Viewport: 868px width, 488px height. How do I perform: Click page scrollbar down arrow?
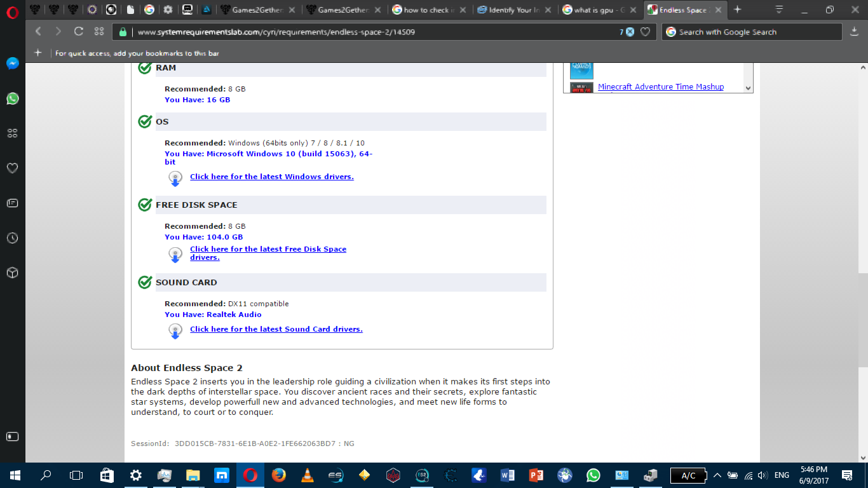pos(863,457)
